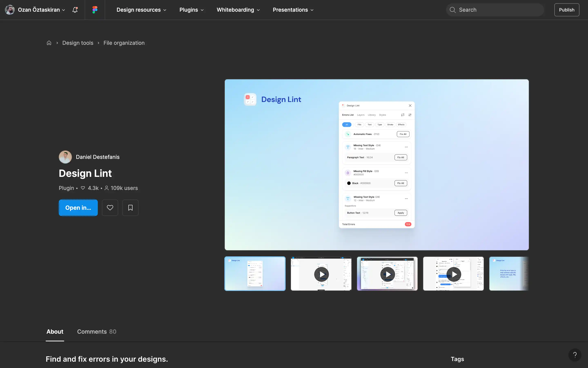
Task: Click the Automatic Fixes sparkle icon
Action: pyautogui.click(x=348, y=134)
